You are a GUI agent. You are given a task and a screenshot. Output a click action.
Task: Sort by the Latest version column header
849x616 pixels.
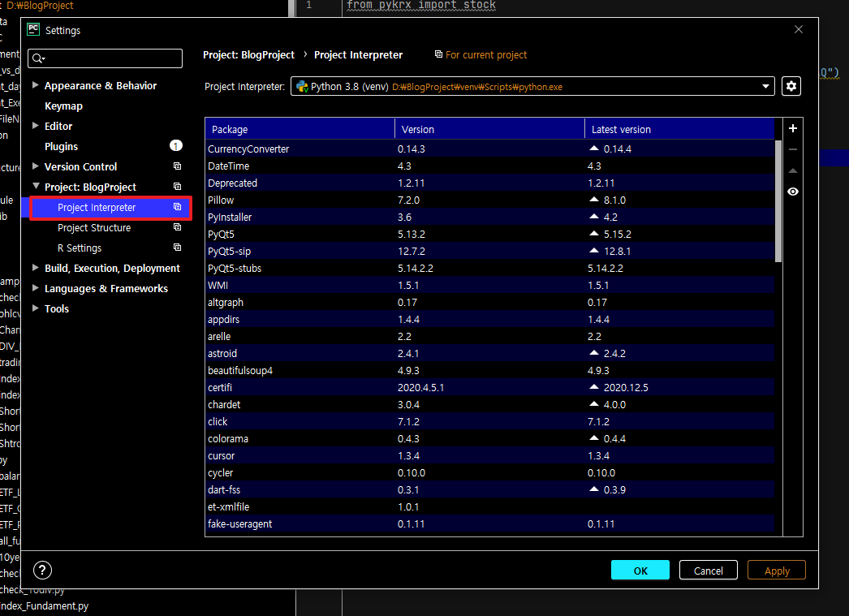(679, 129)
